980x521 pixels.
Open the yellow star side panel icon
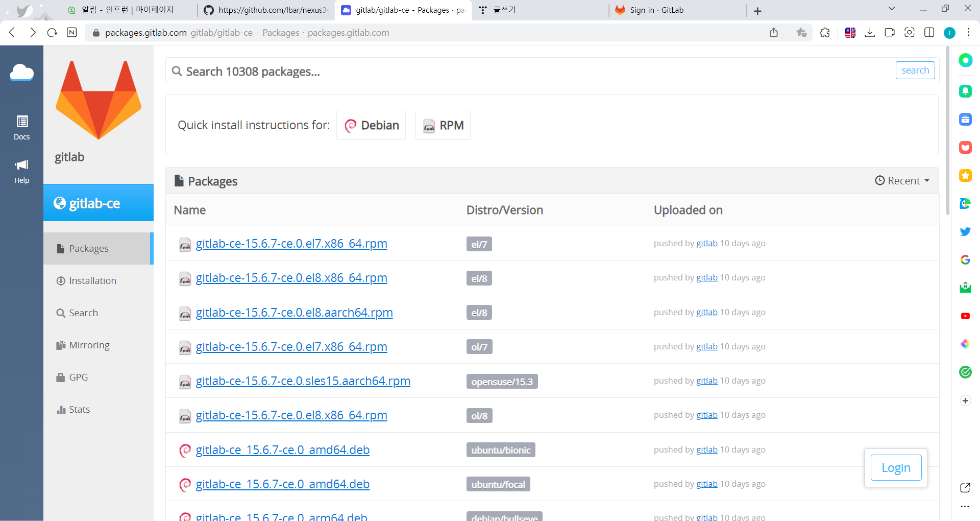point(965,176)
